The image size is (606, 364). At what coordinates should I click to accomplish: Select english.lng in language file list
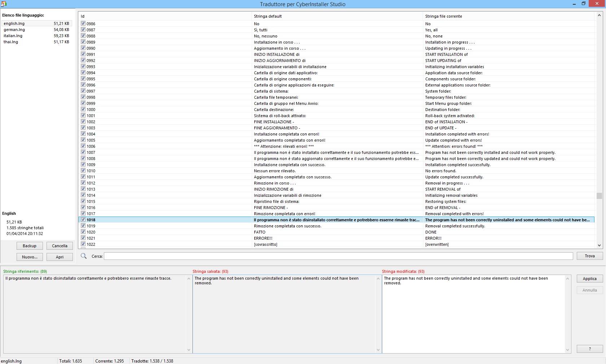coord(36,23)
